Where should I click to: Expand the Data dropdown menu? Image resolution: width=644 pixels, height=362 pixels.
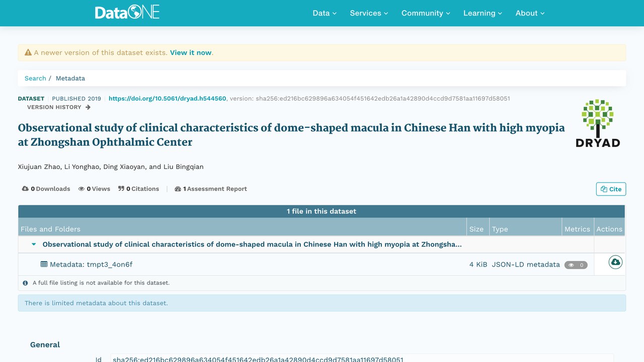[325, 13]
